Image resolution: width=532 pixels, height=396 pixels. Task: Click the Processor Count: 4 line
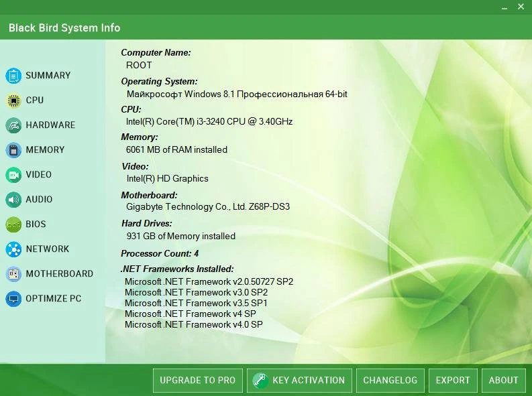(160, 254)
